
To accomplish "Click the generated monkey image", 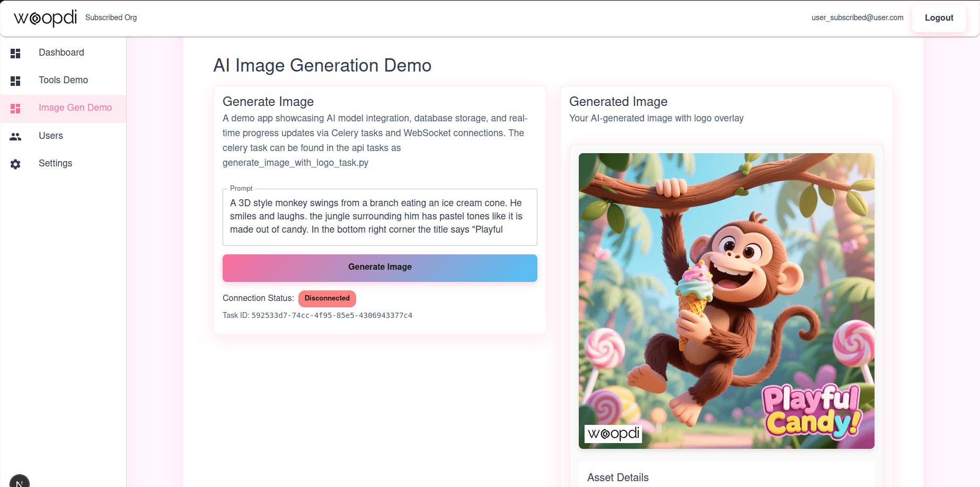I will tap(726, 297).
